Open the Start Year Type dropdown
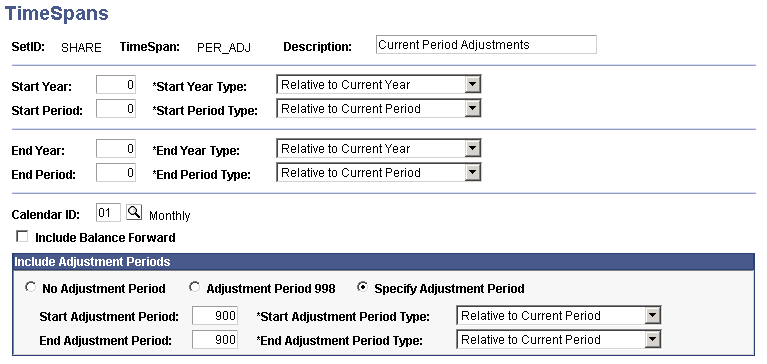This screenshot has height=364, width=767. [x=379, y=85]
